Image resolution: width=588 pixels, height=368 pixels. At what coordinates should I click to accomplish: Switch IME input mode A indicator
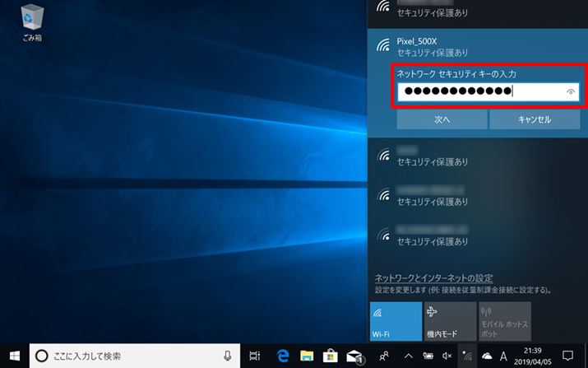coord(503,356)
